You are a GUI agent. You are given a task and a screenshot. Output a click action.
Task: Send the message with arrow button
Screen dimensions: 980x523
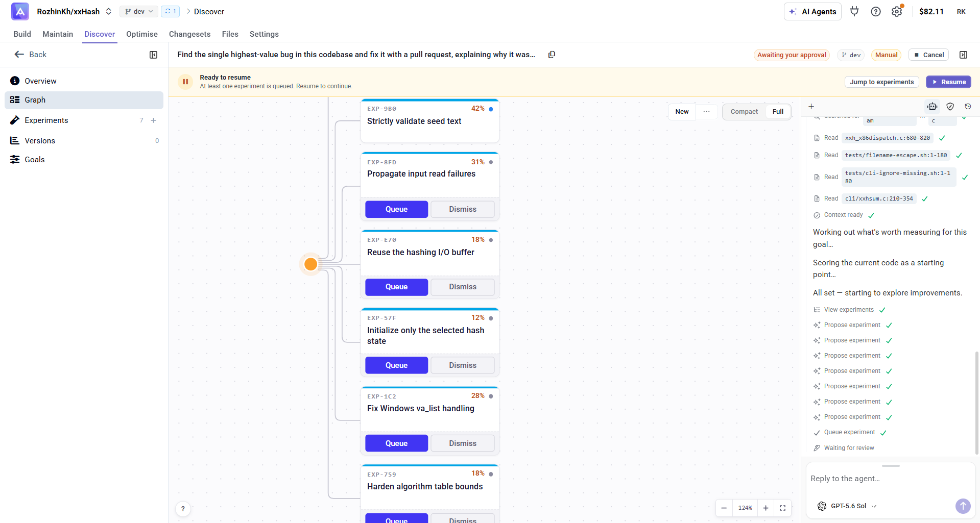point(963,506)
